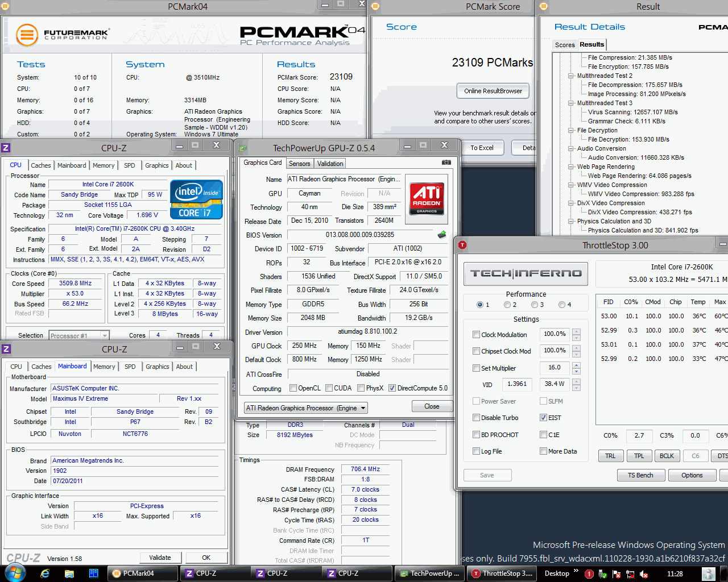Collapse Multithreaded Test 3 node

click(570, 103)
